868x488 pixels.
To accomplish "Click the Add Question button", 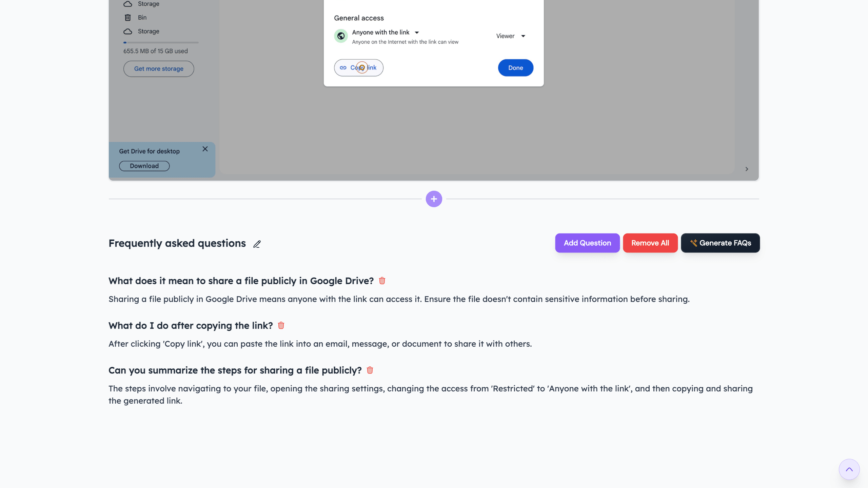I will tap(587, 243).
